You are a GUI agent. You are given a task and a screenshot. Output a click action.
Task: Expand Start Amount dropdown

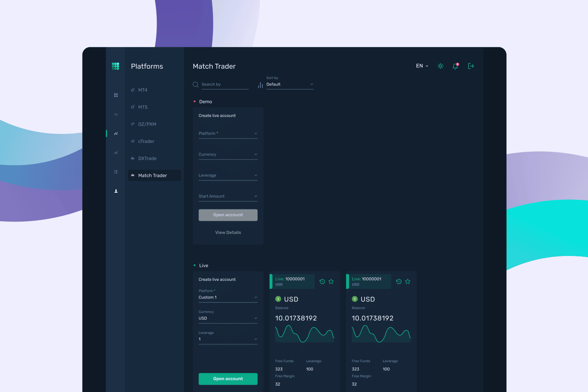click(228, 196)
